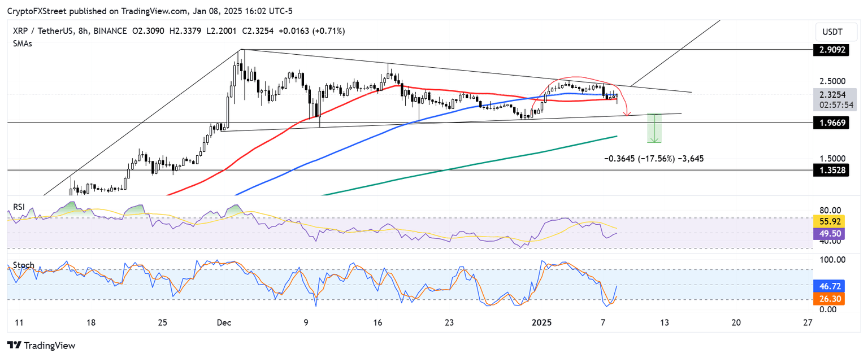Click the red curved arrow head annotation

click(627, 114)
